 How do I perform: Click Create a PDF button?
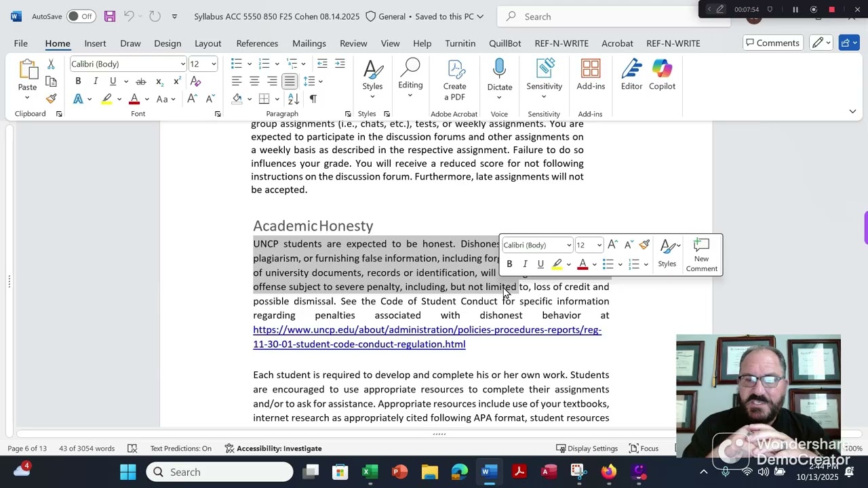[x=455, y=81]
